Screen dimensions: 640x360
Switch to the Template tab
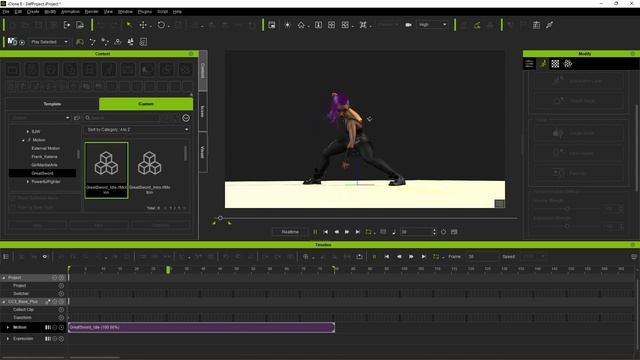(x=52, y=104)
